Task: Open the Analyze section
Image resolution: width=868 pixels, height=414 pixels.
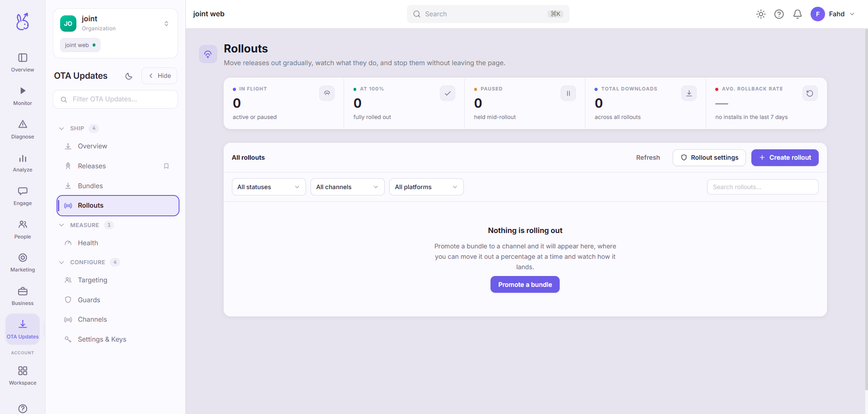Action: tap(23, 163)
